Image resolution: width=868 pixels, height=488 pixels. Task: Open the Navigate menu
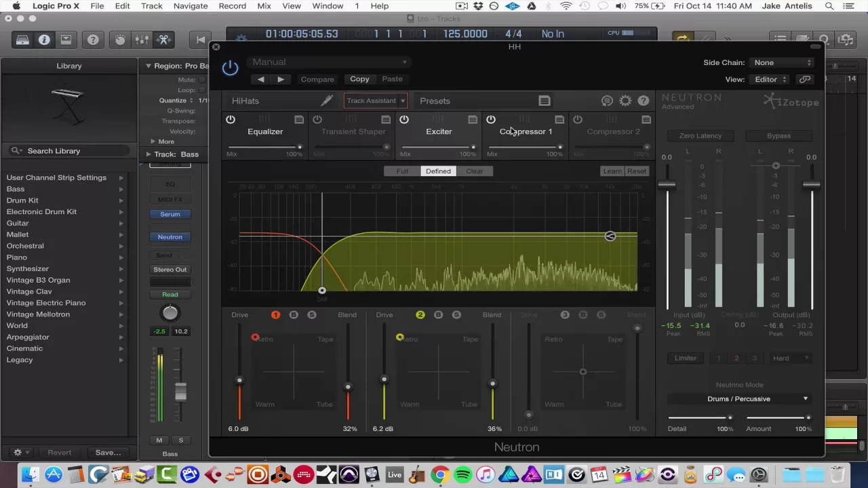click(x=191, y=6)
